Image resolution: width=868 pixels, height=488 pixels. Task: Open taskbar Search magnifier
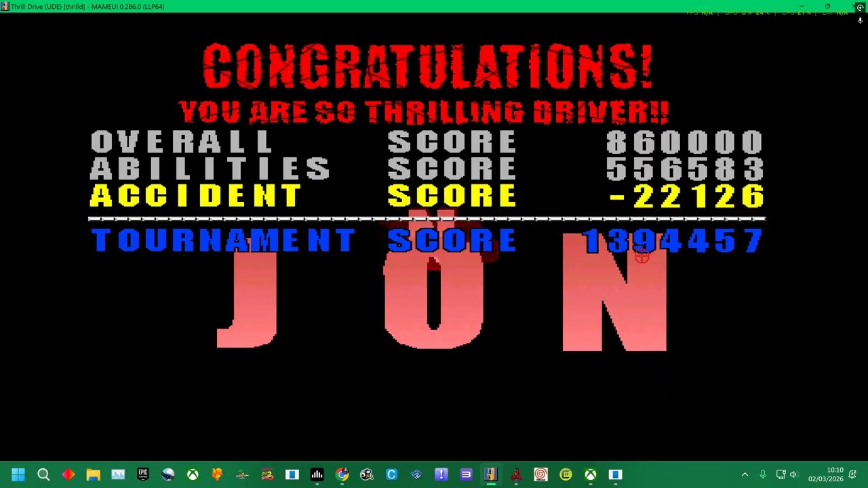pos(43,474)
